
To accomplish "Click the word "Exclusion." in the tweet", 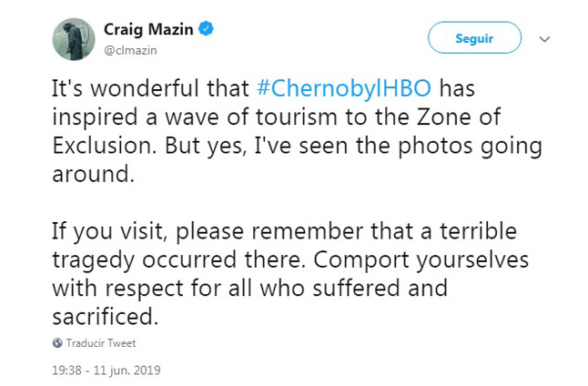I will (102, 147).
